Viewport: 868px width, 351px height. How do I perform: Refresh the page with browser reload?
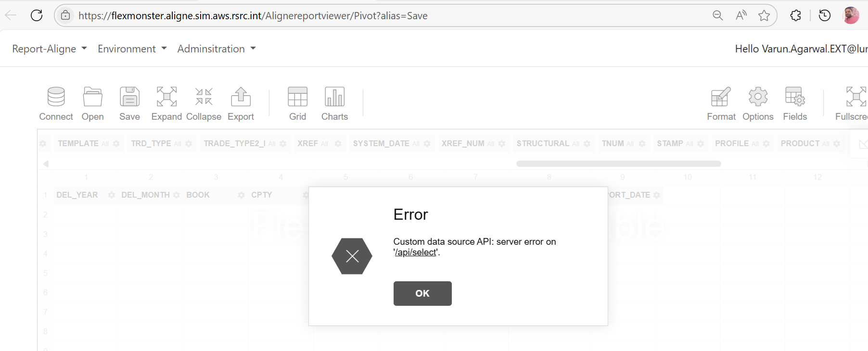[37, 16]
